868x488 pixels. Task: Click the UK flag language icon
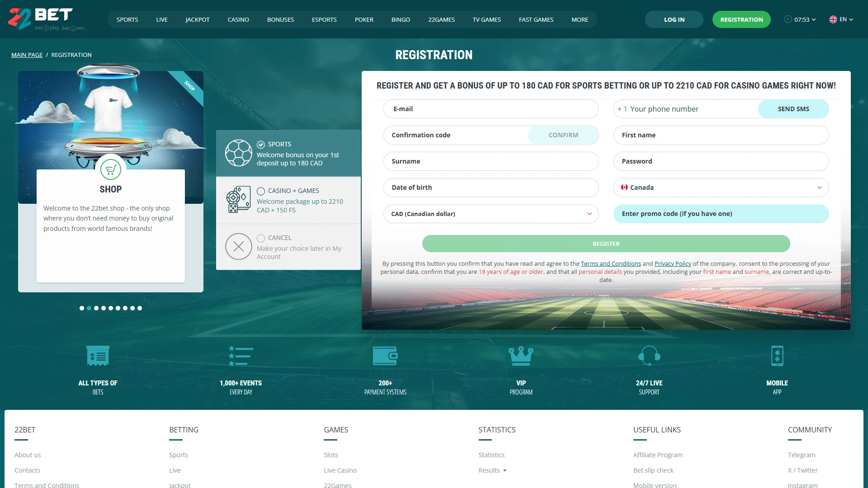point(833,19)
